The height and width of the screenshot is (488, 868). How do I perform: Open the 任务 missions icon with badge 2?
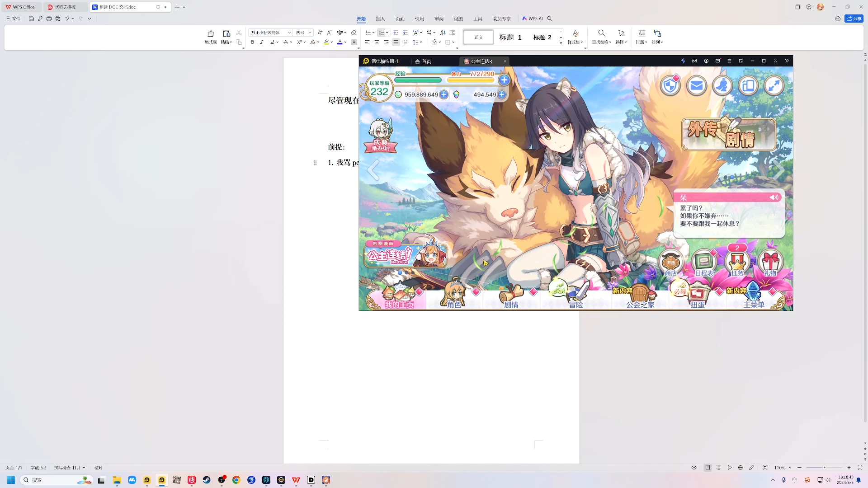[737, 261]
